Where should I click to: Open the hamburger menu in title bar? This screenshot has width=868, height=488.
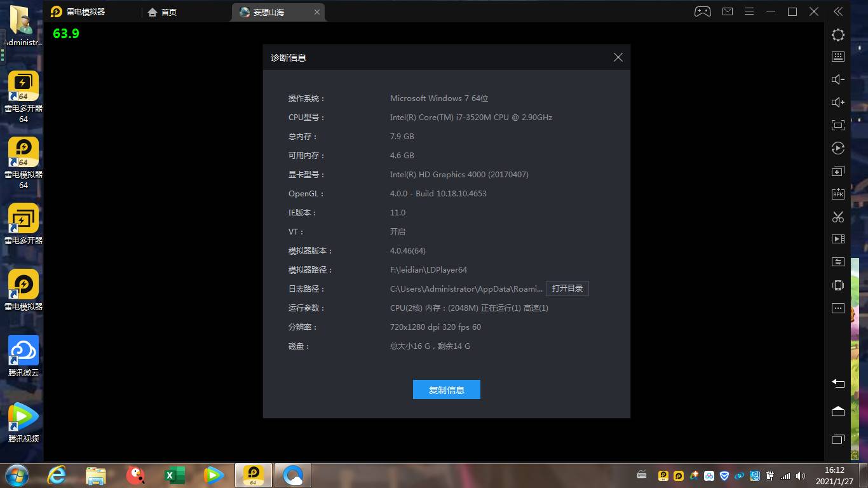click(x=749, y=11)
